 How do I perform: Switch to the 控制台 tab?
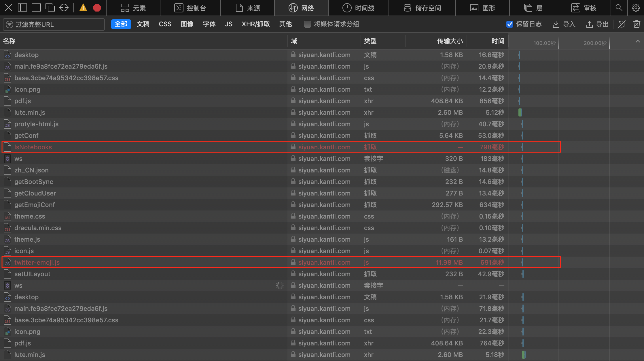point(190,8)
